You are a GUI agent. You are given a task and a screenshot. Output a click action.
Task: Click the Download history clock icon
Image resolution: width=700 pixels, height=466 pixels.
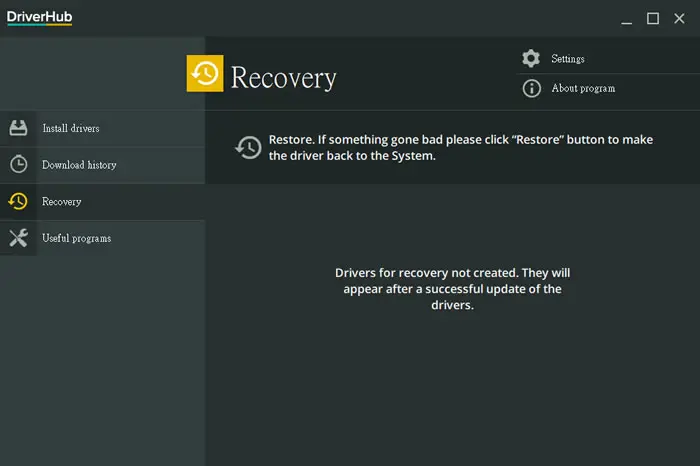(18, 164)
